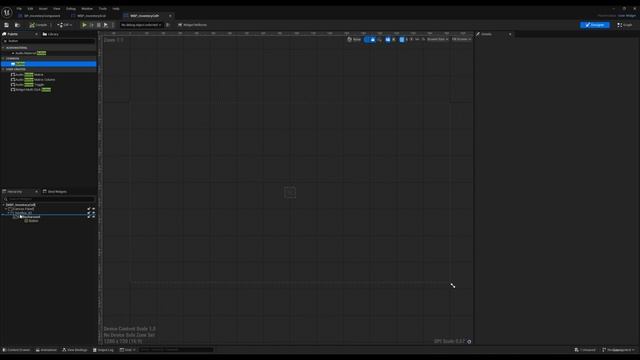Browse to asset in Content Browser
This screenshot has height=360, width=640.
coord(17,25)
